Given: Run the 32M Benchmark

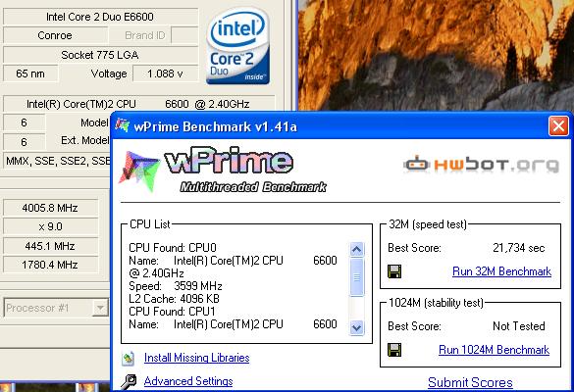Looking at the screenshot, I should 501,271.
